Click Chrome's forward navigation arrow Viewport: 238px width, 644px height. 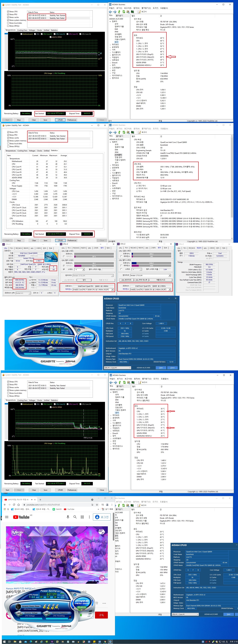tap(9, 505)
